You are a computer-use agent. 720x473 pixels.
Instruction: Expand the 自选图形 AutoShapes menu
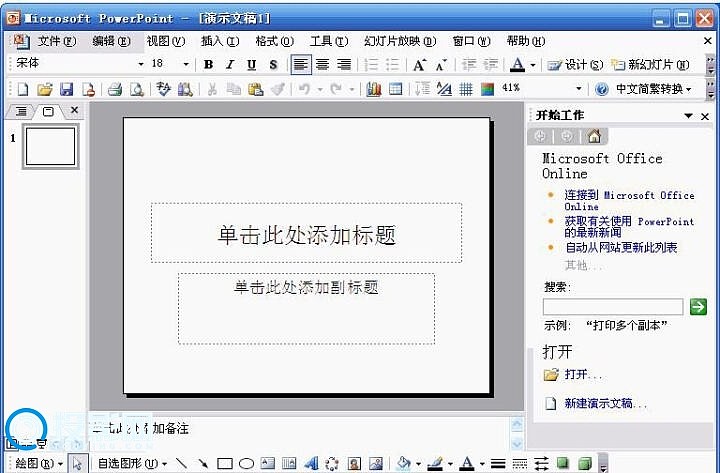(x=132, y=463)
